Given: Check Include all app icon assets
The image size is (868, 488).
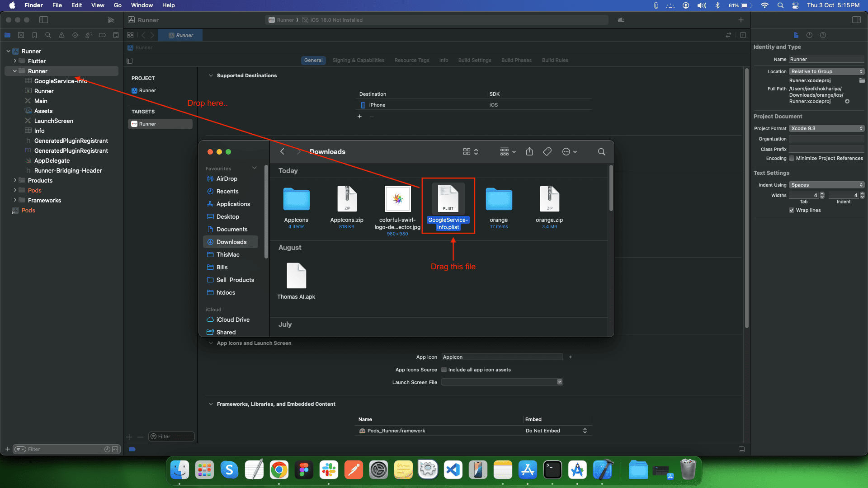Looking at the screenshot, I should (x=444, y=370).
